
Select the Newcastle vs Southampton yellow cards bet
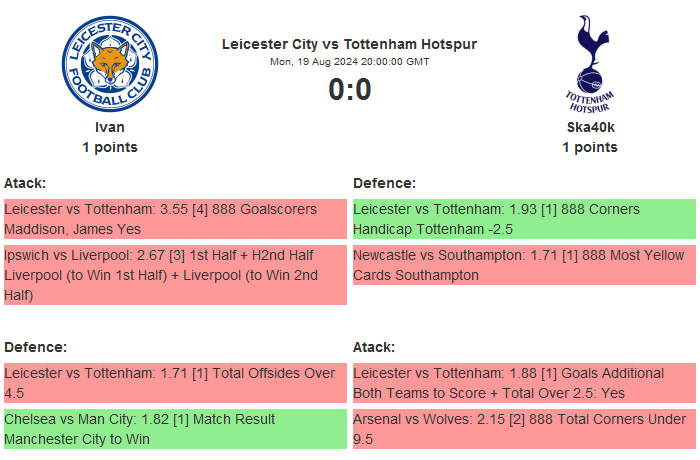click(x=523, y=265)
